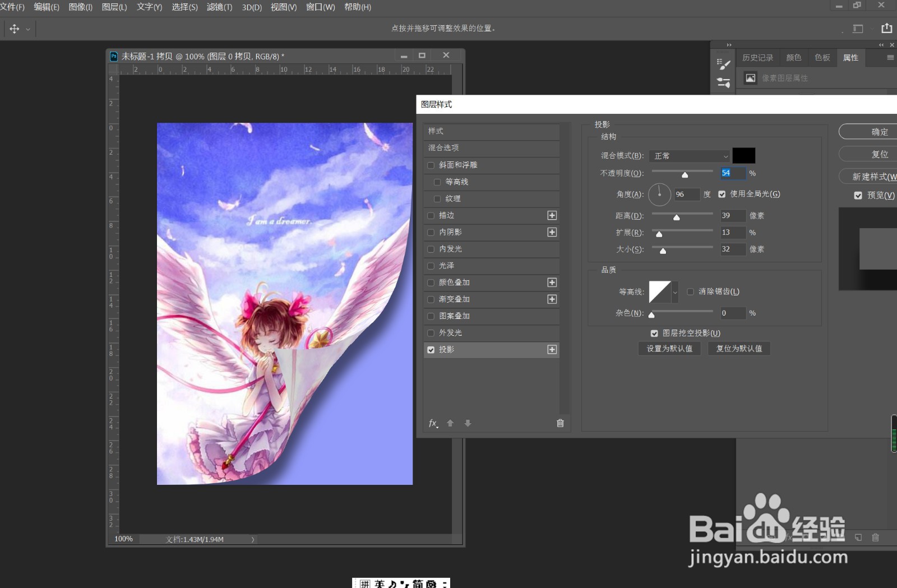Click the pixel layer properties icon
Image resolution: width=897 pixels, height=588 pixels.
tap(750, 78)
